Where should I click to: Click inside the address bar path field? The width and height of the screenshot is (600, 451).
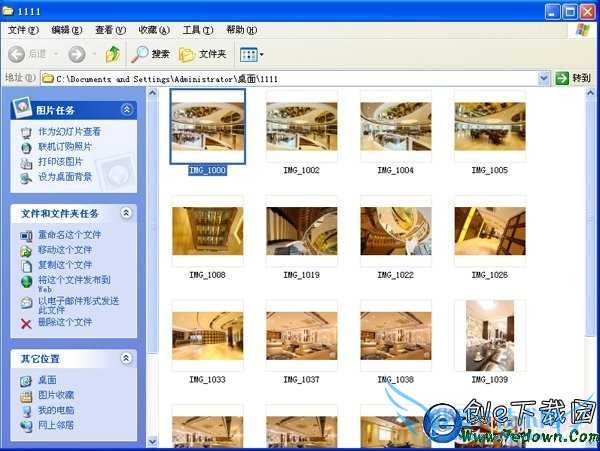289,79
